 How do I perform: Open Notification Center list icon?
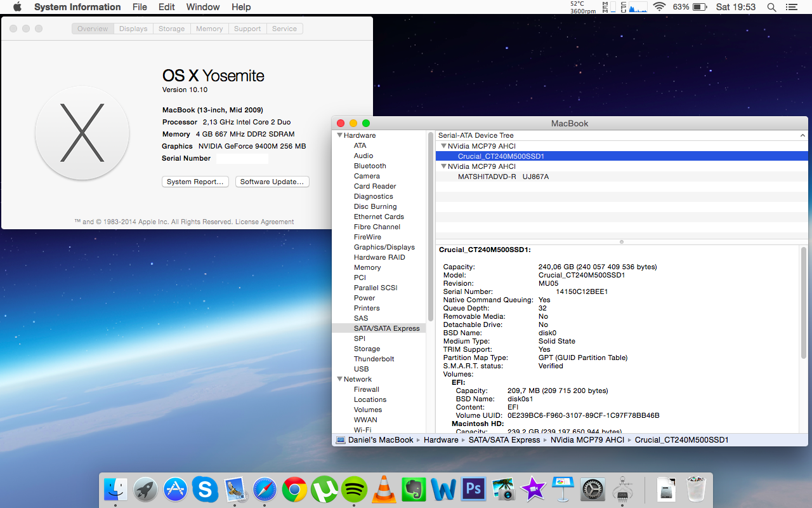click(x=791, y=7)
